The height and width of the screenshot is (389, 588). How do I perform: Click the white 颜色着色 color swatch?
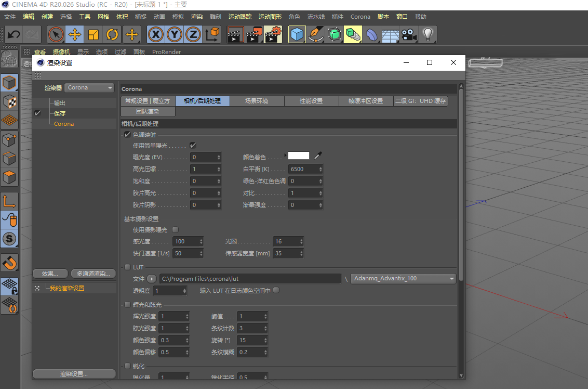299,155
